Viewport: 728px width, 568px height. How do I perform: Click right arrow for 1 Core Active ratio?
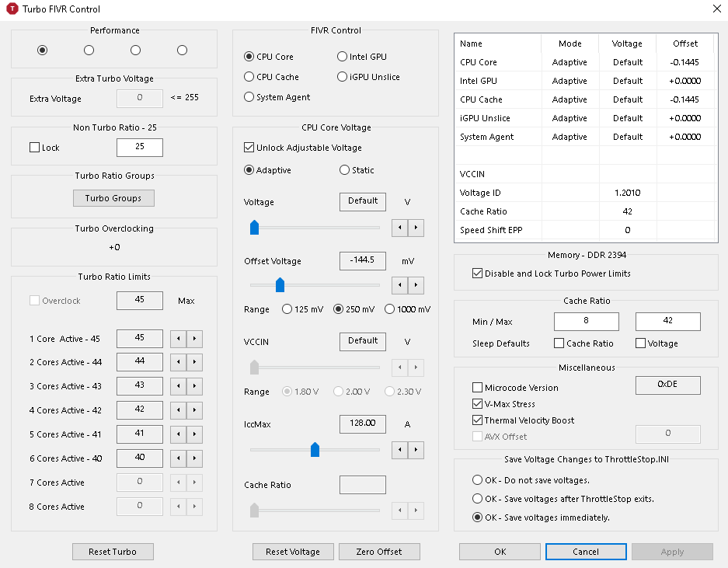tap(194, 339)
